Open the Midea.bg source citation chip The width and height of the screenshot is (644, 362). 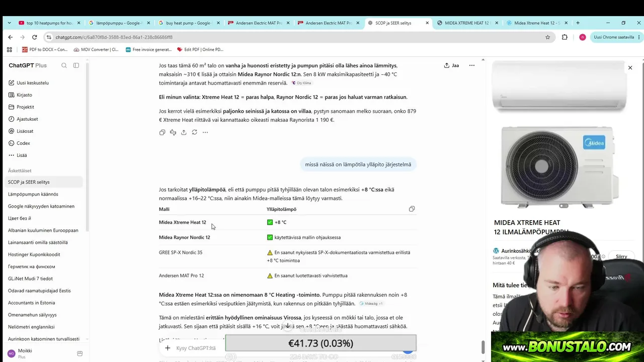point(371,304)
